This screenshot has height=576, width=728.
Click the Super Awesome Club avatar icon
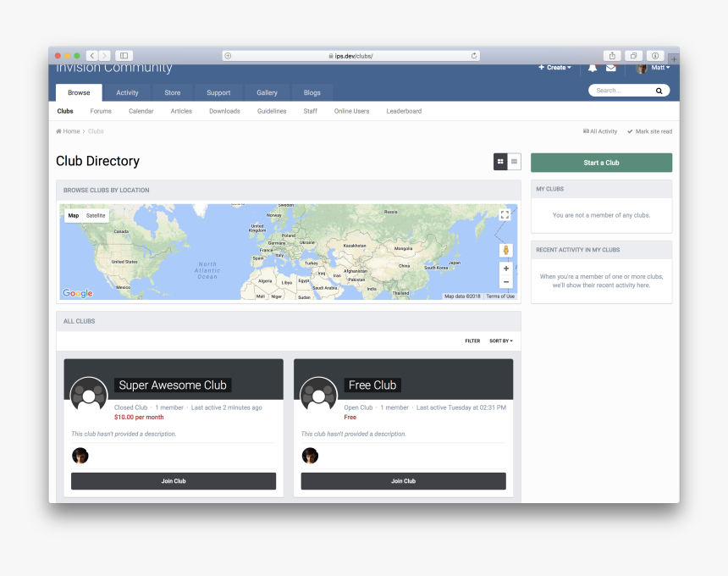point(89,396)
